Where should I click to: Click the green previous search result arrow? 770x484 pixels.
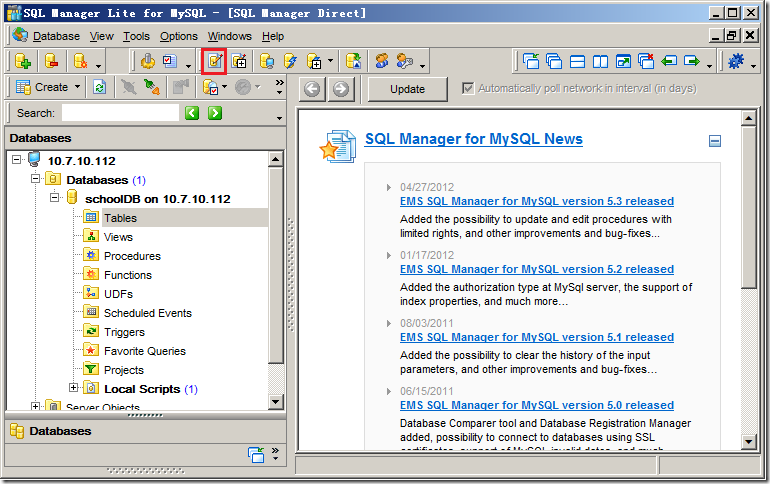coord(192,113)
